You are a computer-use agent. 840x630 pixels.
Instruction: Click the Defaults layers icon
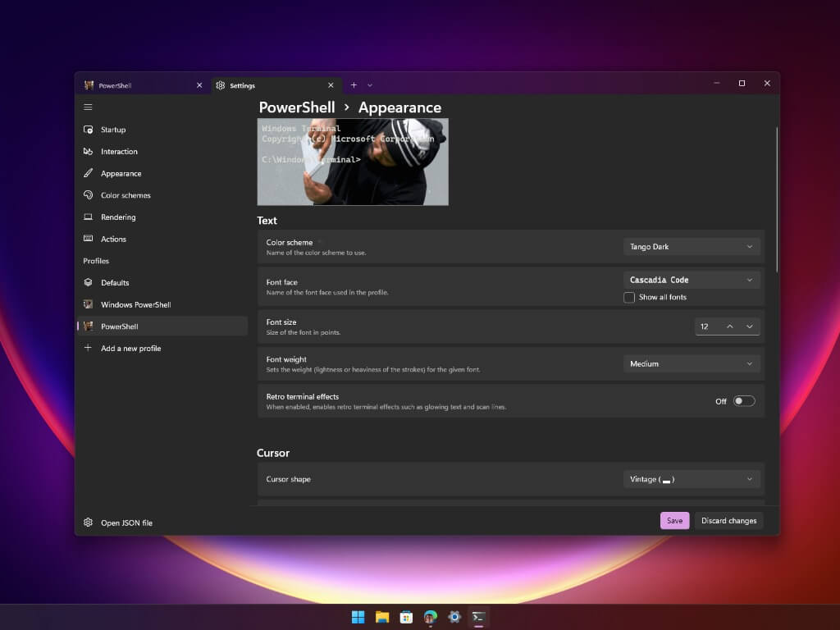[x=89, y=282]
